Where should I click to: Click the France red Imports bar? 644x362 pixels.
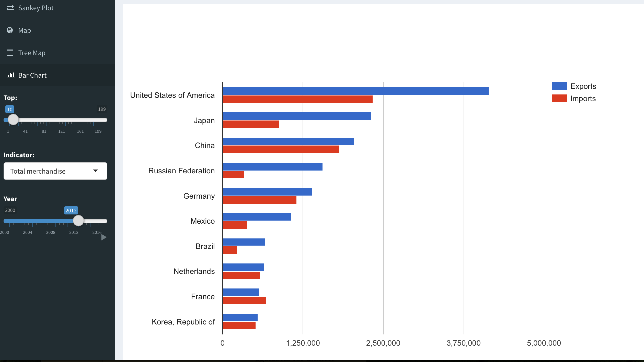pyautogui.click(x=244, y=300)
